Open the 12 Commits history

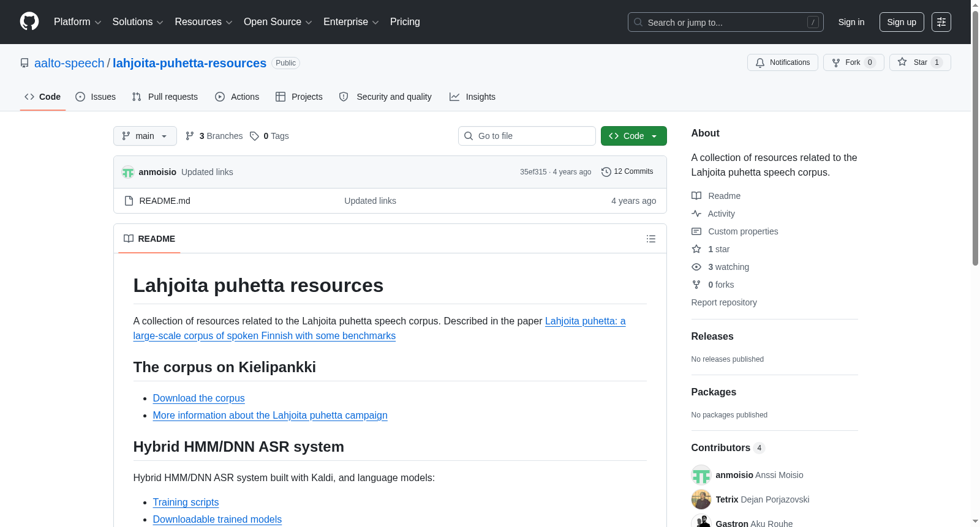point(627,172)
